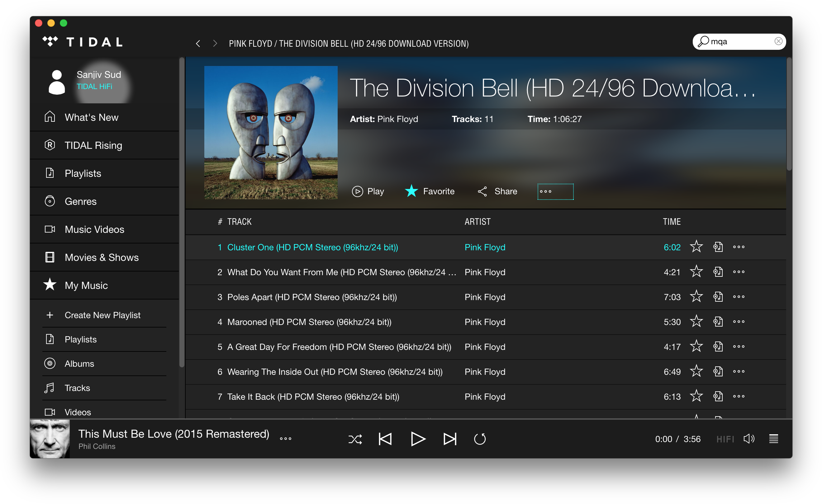Open What's New in sidebar
This screenshot has height=504, width=822.
pos(104,117)
